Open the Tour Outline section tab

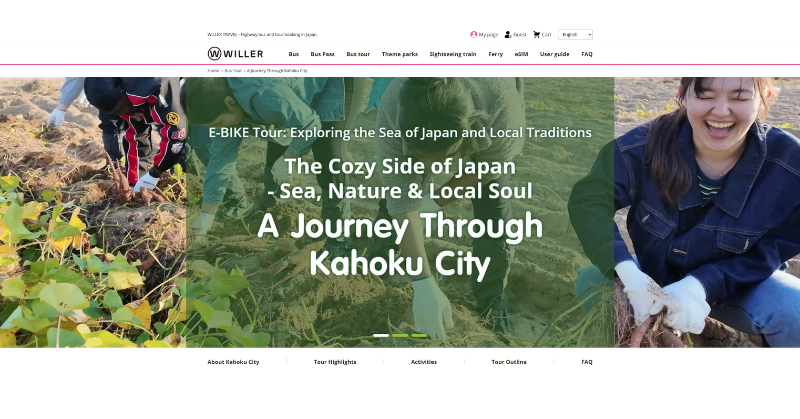coord(509,362)
